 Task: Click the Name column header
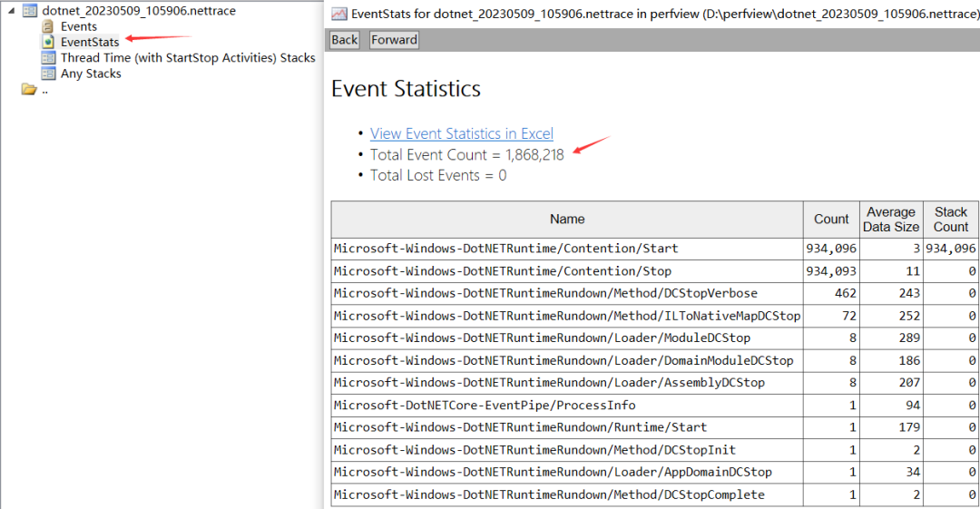point(567,219)
